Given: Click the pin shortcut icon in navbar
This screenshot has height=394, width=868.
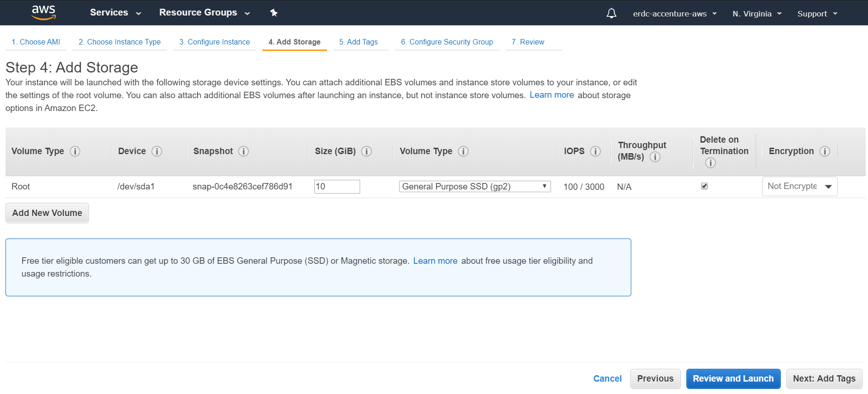Looking at the screenshot, I should 274,13.
